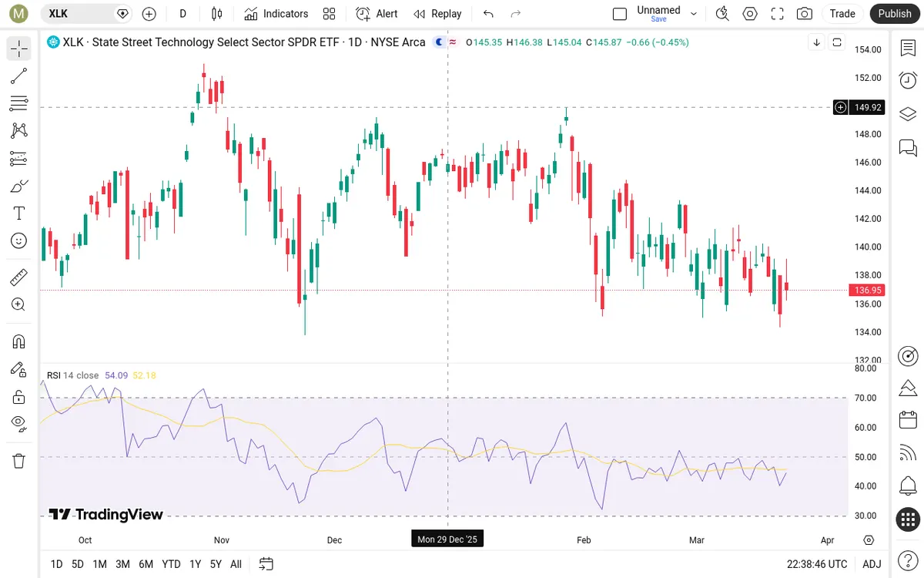Open the object tree layers panel
This screenshot has height=578, width=924.
coord(908,114)
